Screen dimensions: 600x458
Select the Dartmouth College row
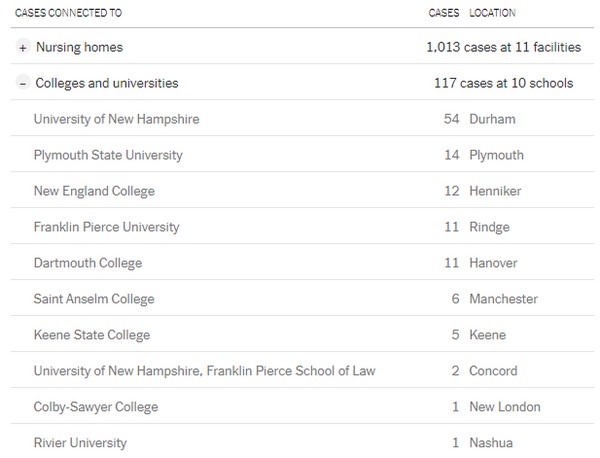point(88,263)
